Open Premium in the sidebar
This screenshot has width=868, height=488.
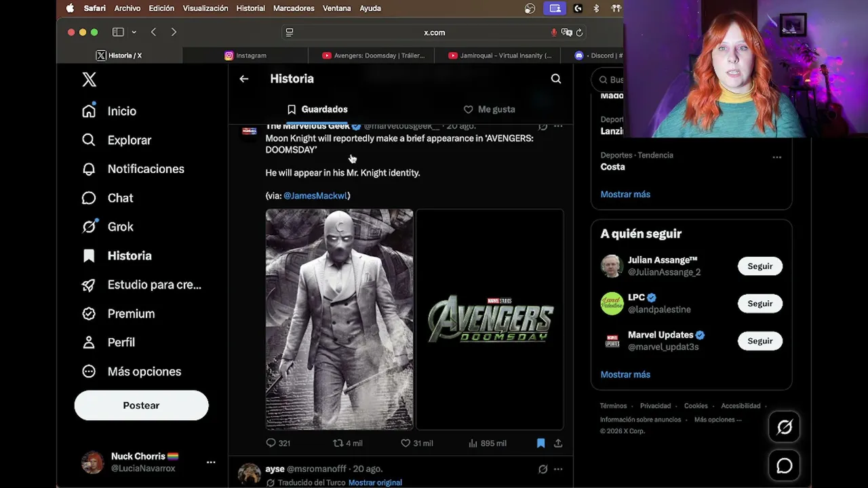[118, 314]
